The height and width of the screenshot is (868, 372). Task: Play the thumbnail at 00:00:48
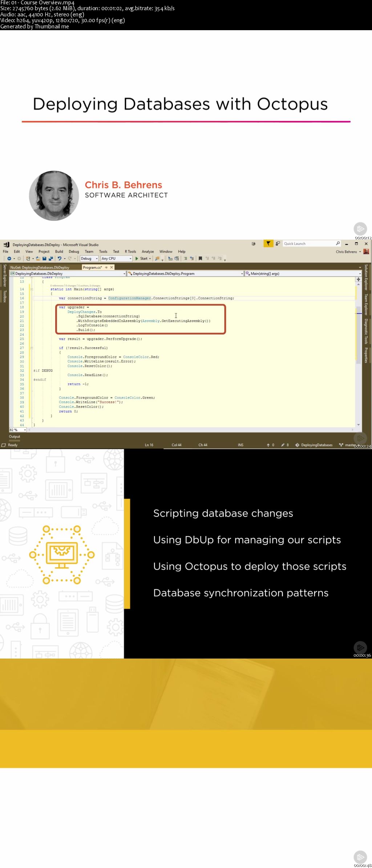tap(360, 857)
